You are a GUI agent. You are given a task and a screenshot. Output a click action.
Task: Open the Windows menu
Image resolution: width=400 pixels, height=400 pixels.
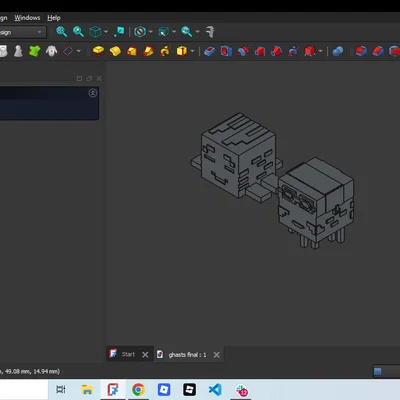(x=27, y=18)
